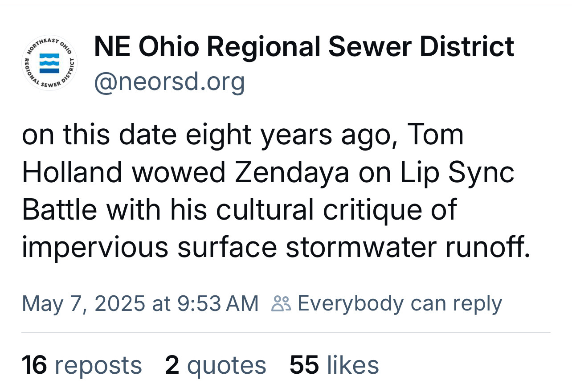The height and width of the screenshot is (392, 572).
Task: Show the 2 quotes list
Action: 216,365
